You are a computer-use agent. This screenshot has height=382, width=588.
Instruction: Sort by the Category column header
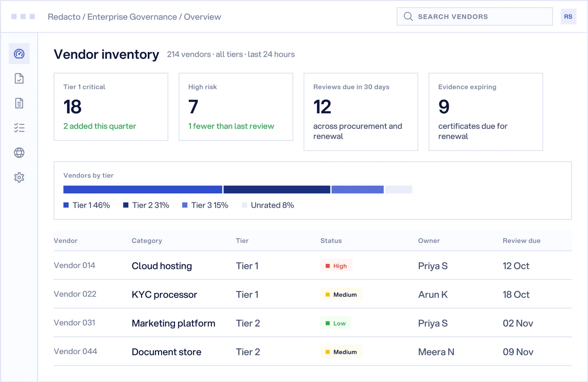(147, 241)
